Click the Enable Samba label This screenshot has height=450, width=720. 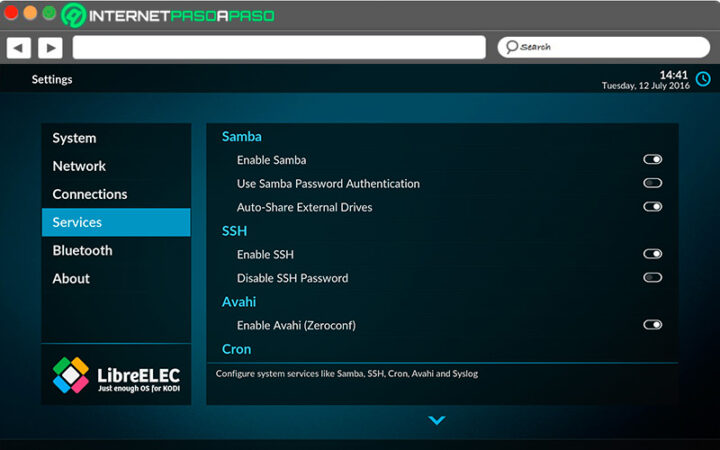pos(271,160)
